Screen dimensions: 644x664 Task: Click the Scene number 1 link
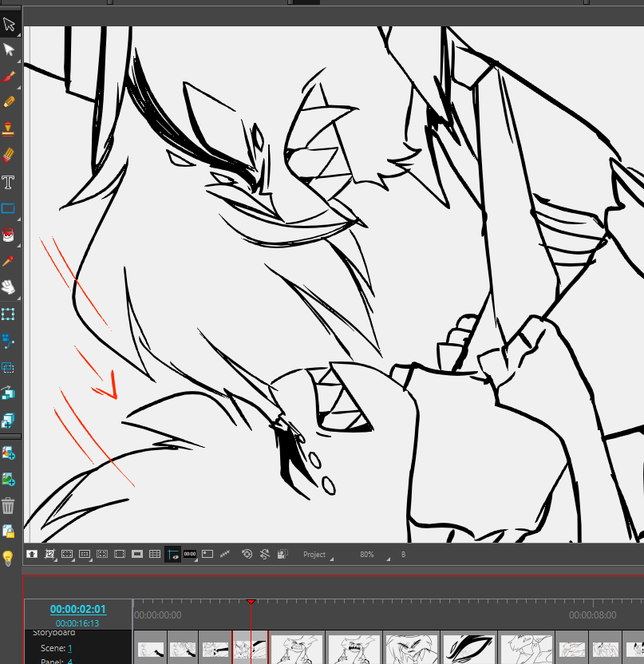[69, 648]
